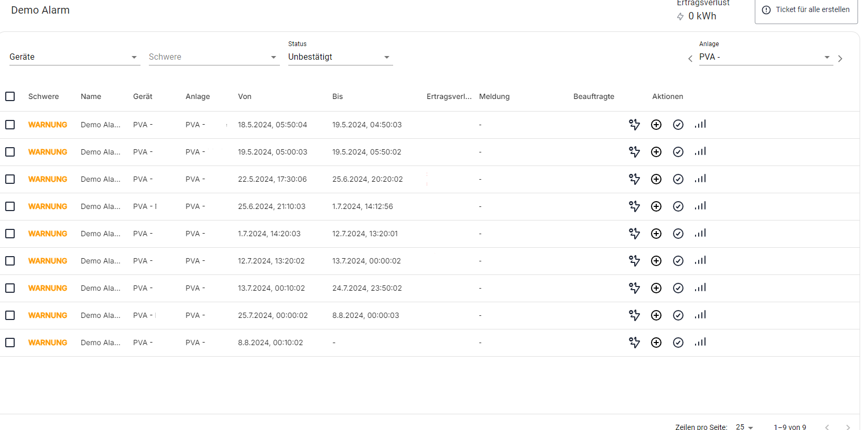
Task: Click the Schwere column header
Action: click(44, 96)
